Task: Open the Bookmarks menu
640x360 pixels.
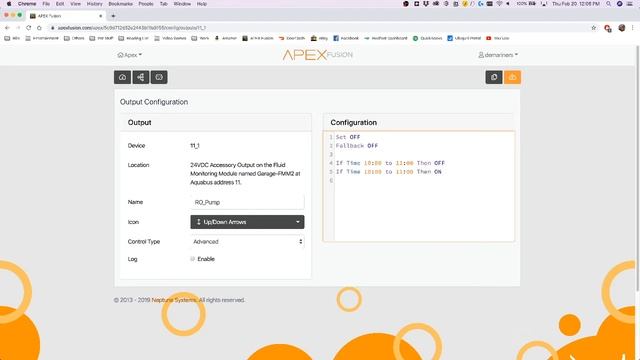Action: (x=120, y=4)
